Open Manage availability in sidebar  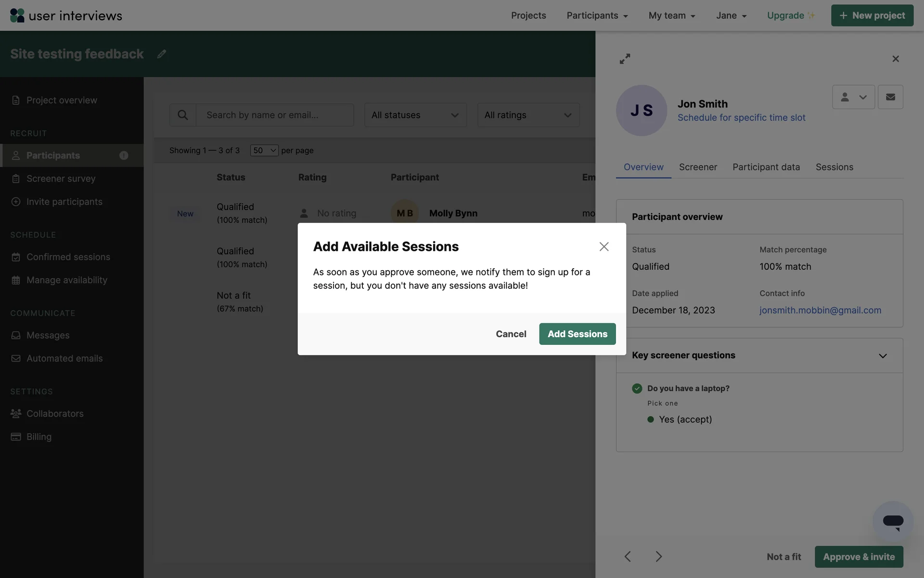point(67,280)
